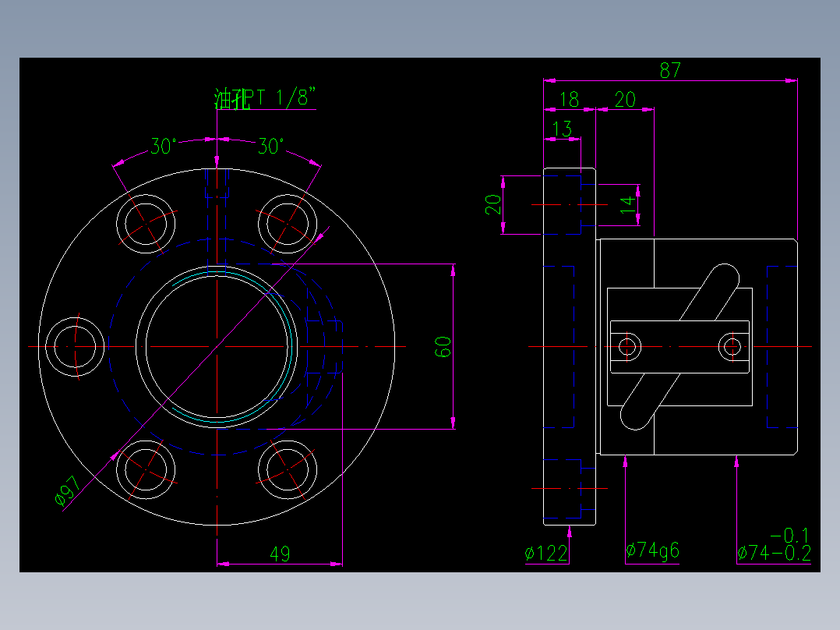The height and width of the screenshot is (630, 840).
Task: Select the top-right bolt hole circle
Action: coord(287,224)
